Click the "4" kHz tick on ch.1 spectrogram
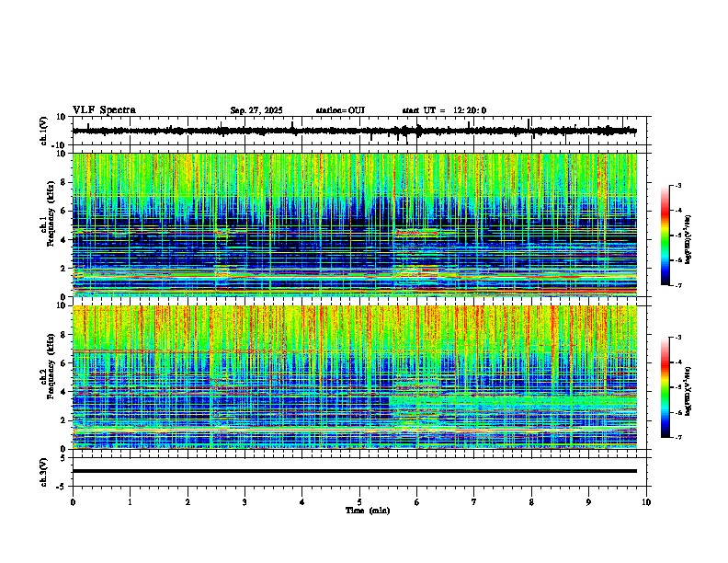The width and height of the screenshot is (728, 563). [x=64, y=240]
